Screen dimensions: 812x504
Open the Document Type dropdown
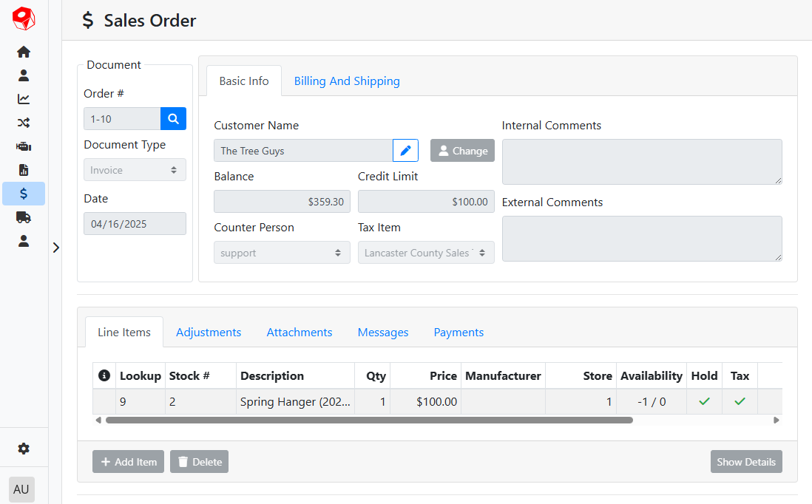(x=135, y=170)
